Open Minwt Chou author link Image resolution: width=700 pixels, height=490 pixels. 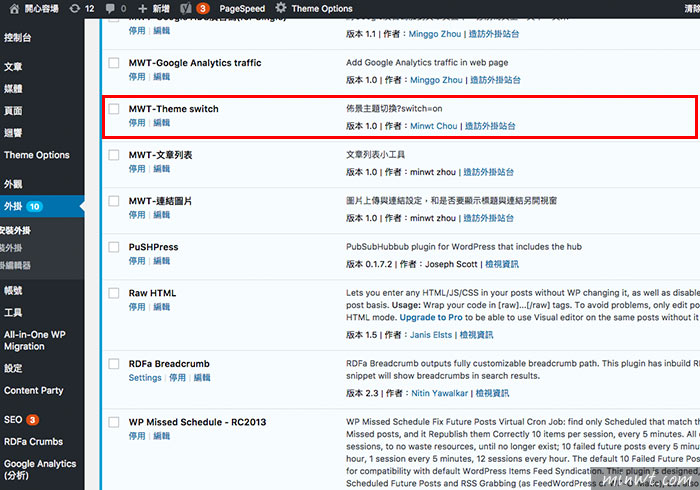click(433, 126)
